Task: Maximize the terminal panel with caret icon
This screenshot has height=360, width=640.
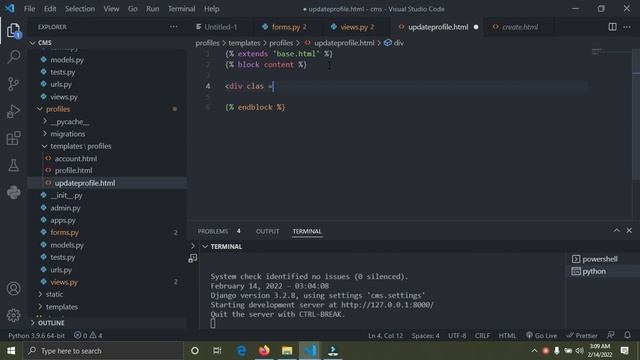Action: click(x=616, y=231)
